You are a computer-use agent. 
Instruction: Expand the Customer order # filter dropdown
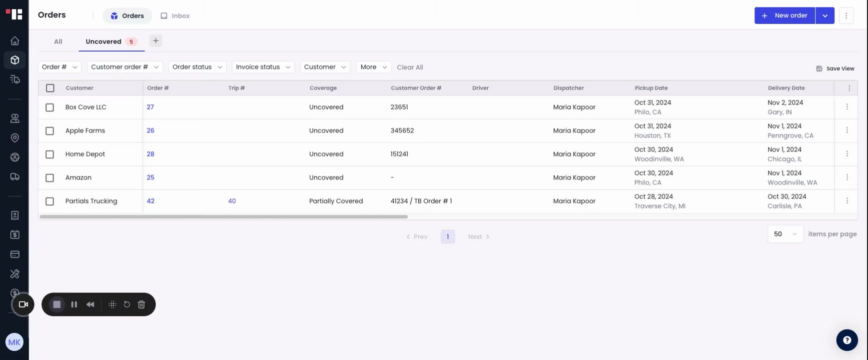coord(124,67)
